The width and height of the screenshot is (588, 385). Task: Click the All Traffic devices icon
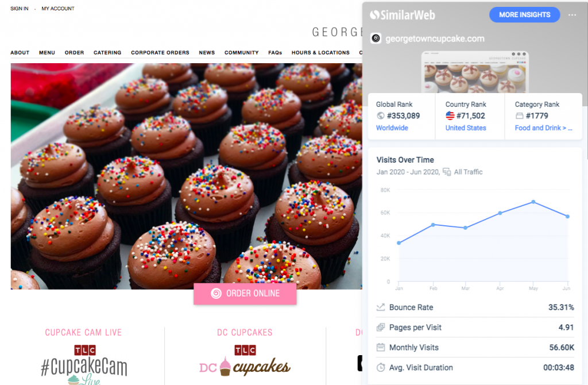coord(447,172)
